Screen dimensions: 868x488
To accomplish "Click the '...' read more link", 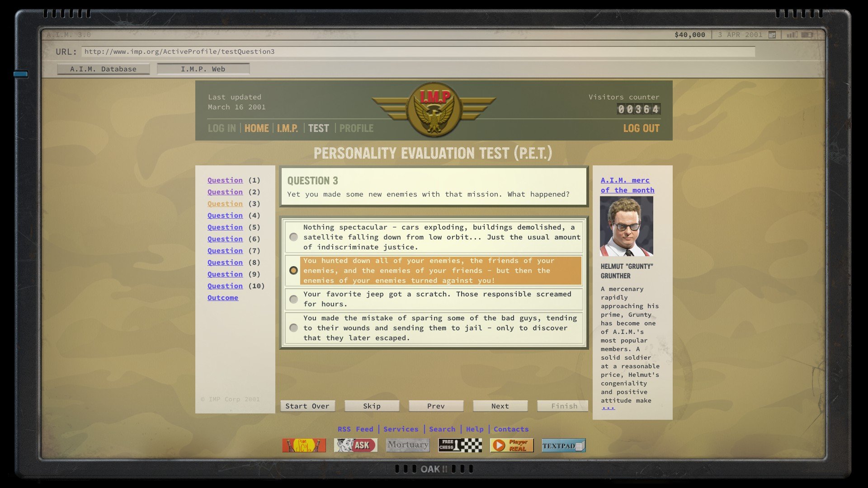I will tap(608, 408).
